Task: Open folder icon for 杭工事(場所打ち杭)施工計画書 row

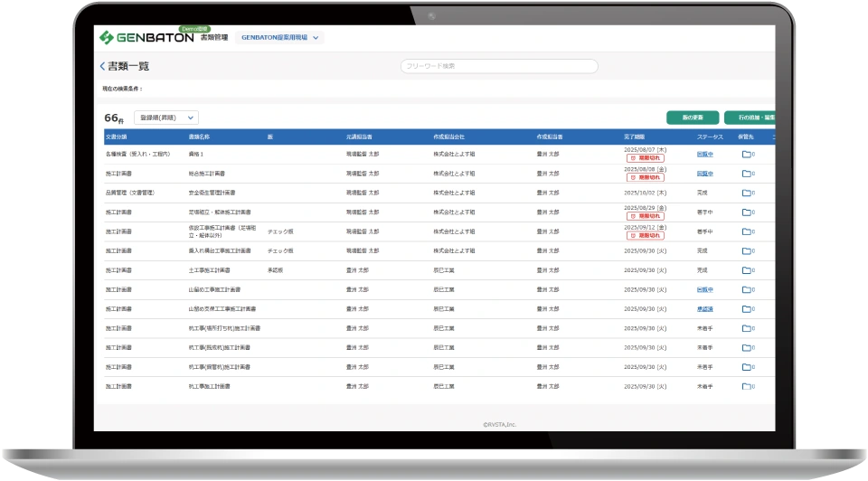Action: pos(747,329)
